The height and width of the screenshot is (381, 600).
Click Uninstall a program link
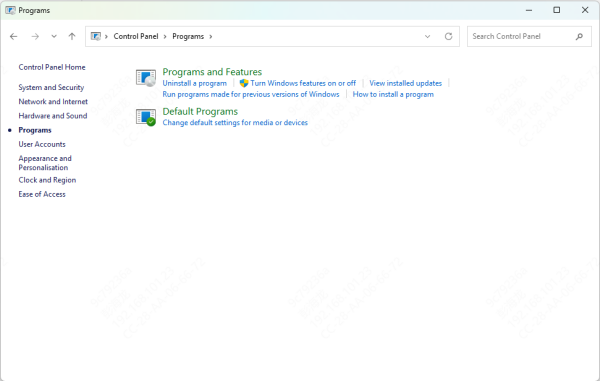[194, 83]
